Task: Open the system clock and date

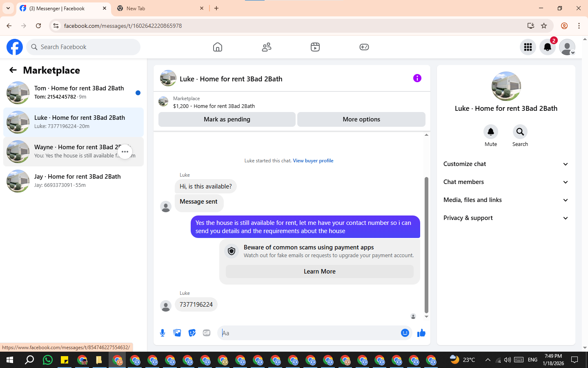Action: click(x=553, y=360)
